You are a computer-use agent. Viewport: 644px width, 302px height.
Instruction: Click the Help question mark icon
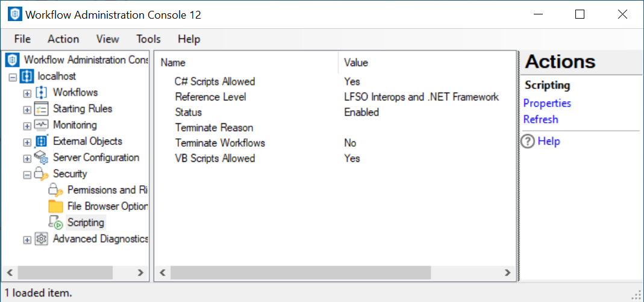(528, 141)
